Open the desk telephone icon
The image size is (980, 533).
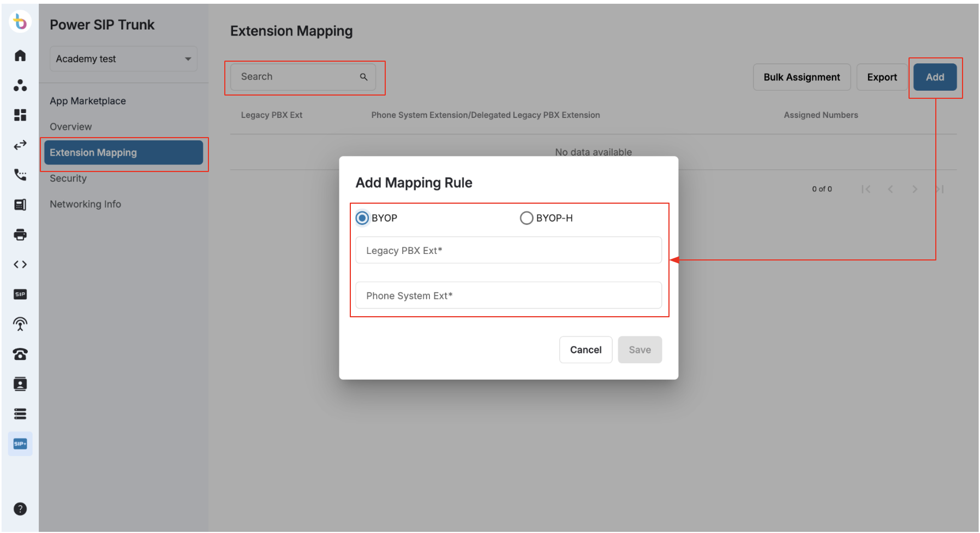click(x=20, y=354)
